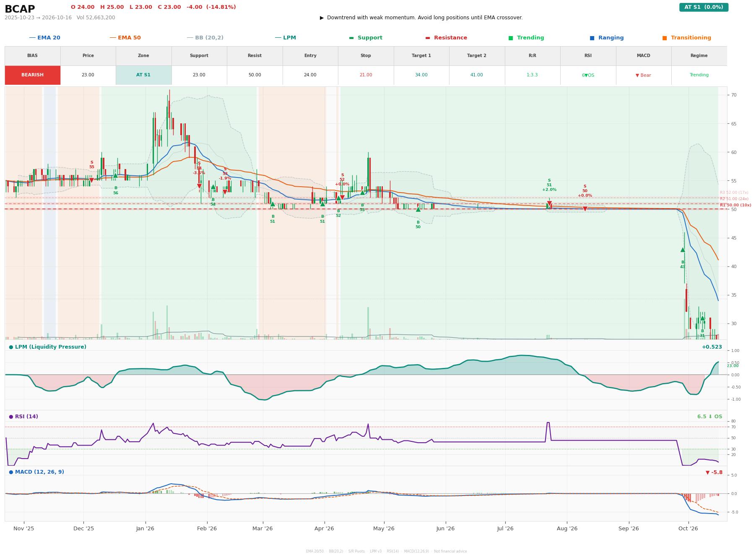756x558 pixels.
Task: Click the buy marker labeled B 50
Action: 418,209
